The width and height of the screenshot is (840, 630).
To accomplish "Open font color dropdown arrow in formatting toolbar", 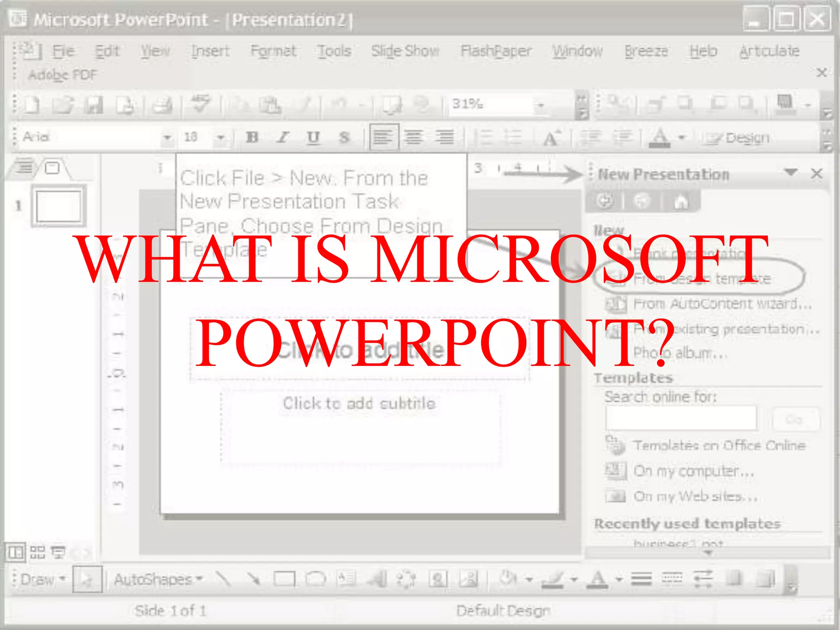I will [x=682, y=137].
